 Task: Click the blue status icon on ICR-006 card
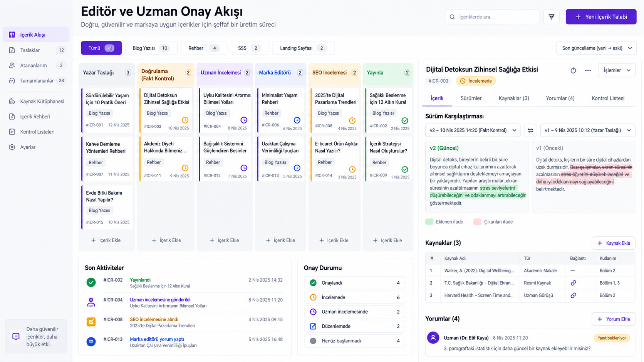tap(297, 120)
